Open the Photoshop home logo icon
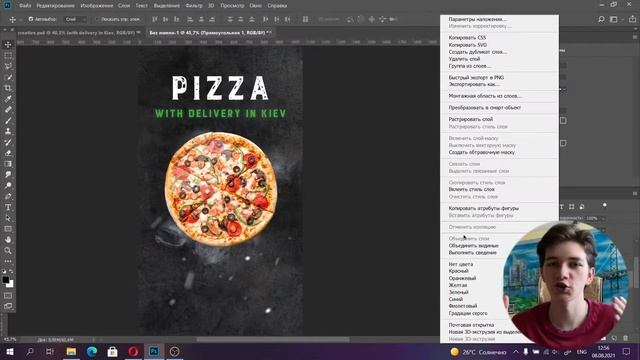 (x=7, y=5)
